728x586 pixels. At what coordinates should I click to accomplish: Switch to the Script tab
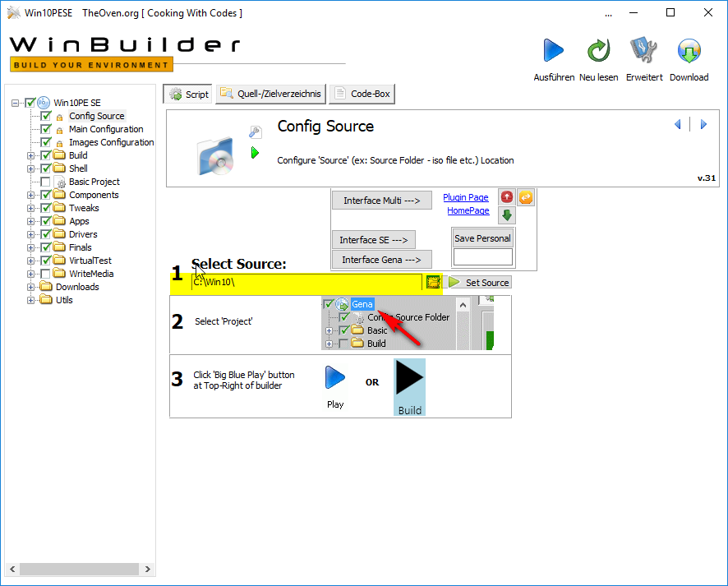click(188, 94)
